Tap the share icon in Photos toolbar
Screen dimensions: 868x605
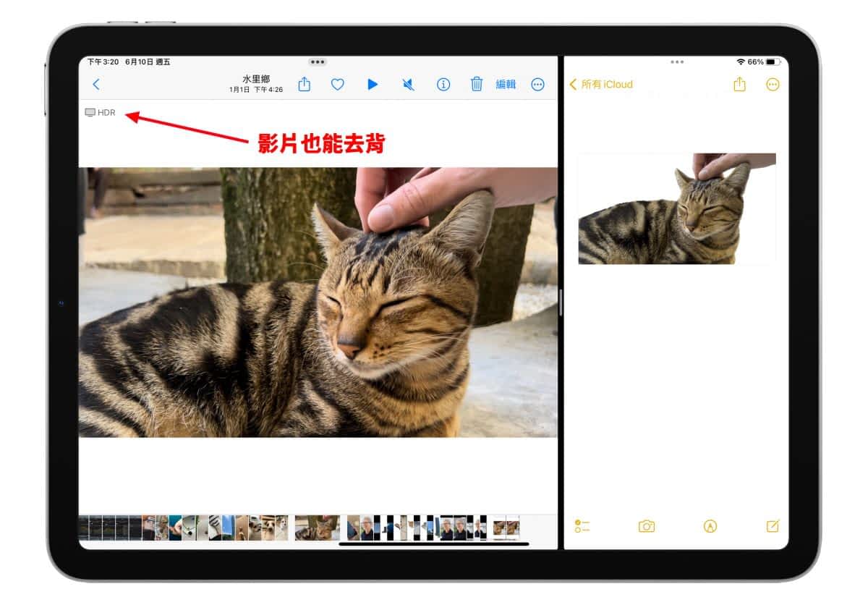pyautogui.click(x=305, y=85)
